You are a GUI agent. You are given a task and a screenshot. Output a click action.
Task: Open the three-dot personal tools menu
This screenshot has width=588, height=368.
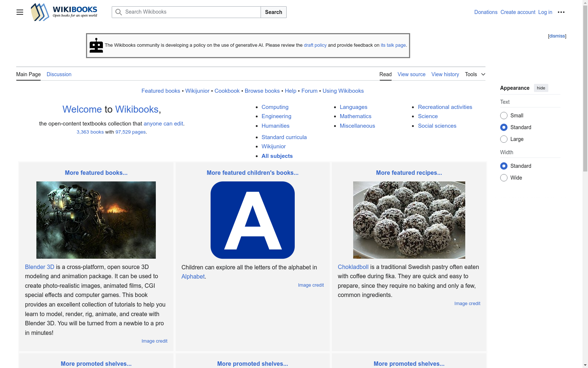click(x=561, y=12)
